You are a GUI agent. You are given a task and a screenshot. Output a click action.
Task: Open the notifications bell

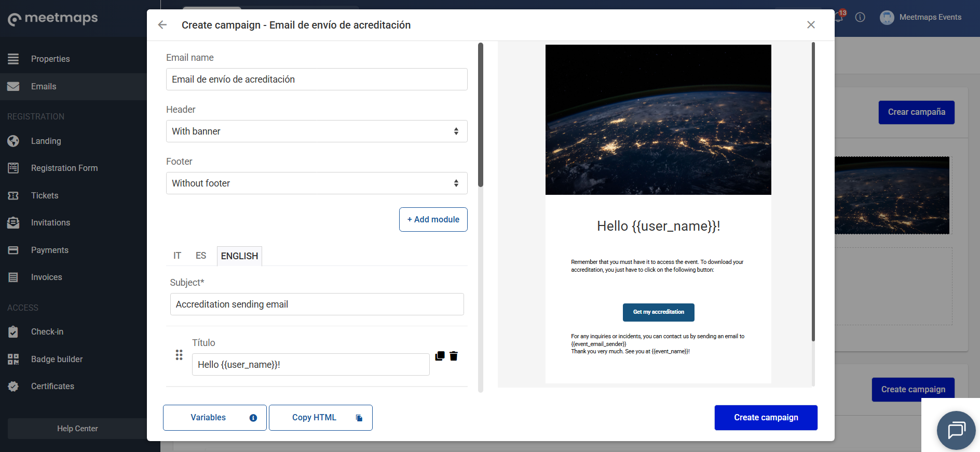(x=839, y=17)
